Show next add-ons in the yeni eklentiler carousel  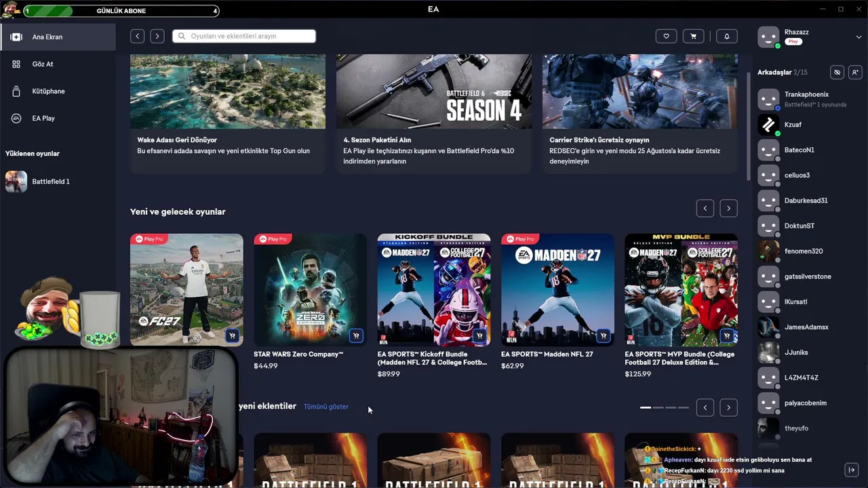tap(728, 407)
